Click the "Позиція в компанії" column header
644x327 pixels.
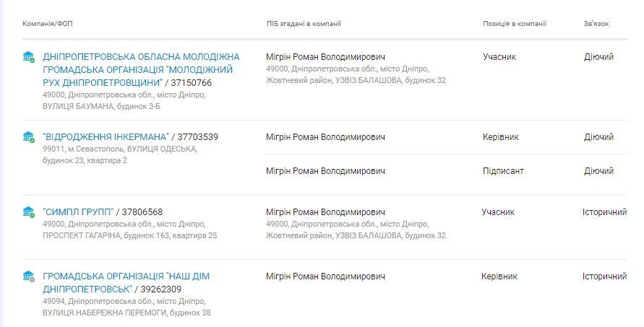coord(515,24)
